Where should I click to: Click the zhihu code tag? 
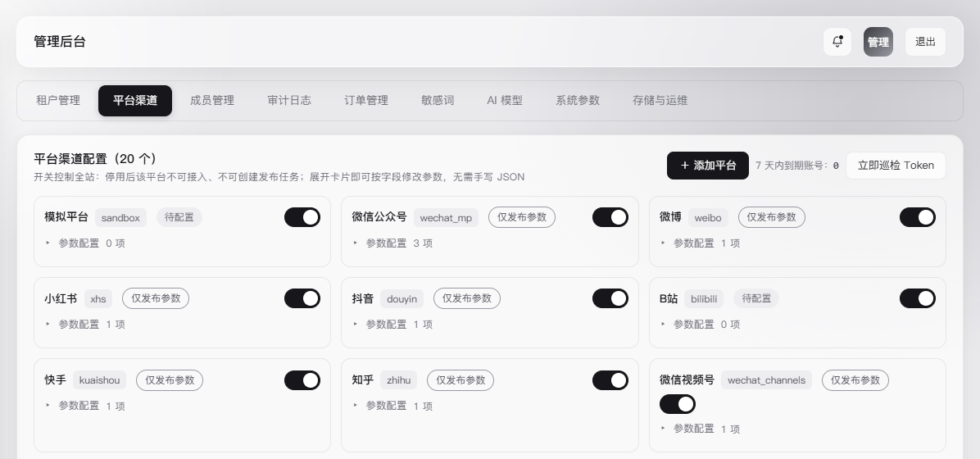pos(399,380)
